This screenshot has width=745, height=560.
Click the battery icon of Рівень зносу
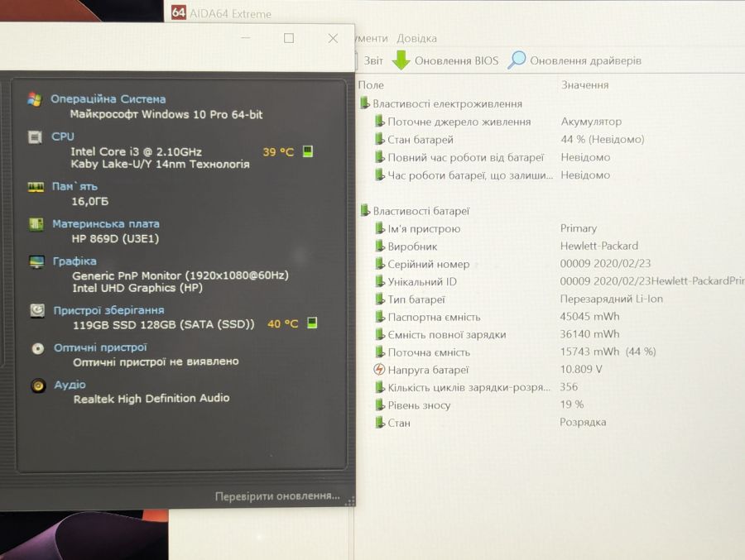click(380, 404)
